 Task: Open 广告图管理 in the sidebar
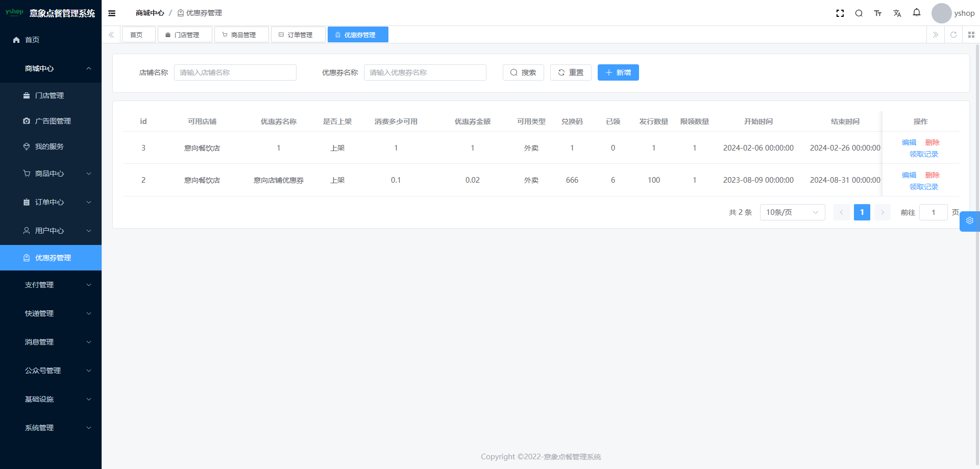pos(51,121)
